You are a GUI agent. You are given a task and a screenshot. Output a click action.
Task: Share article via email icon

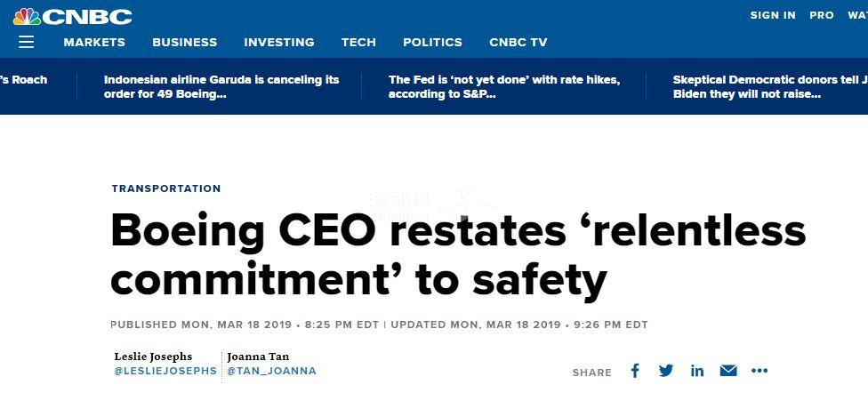[x=728, y=371]
